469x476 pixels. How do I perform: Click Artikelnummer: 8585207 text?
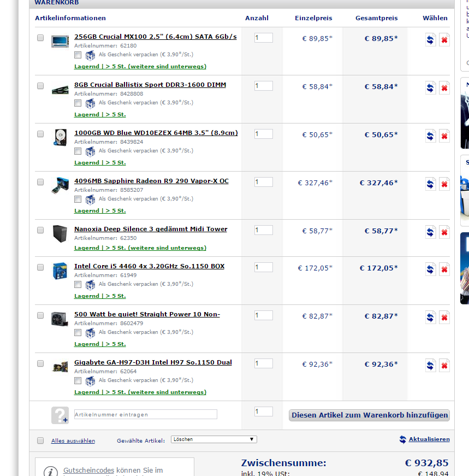109,190
